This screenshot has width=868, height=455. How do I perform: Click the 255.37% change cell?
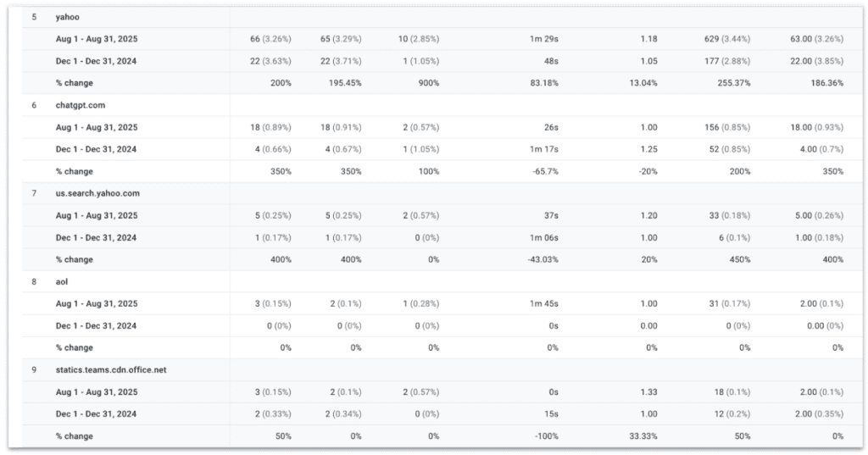click(x=733, y=83)
